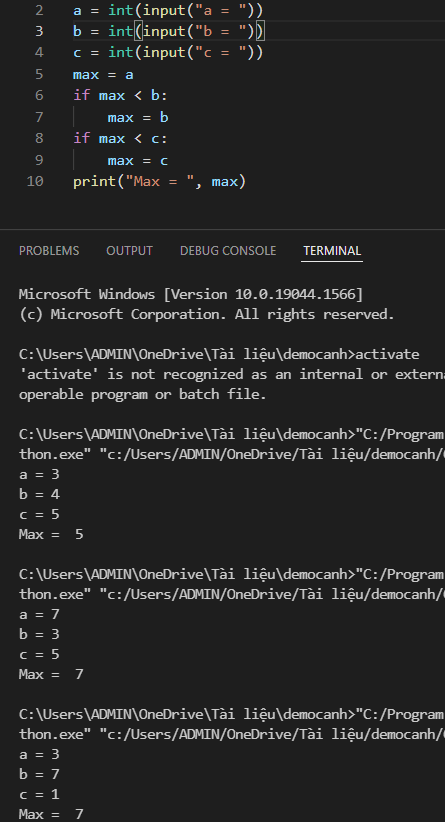Click the 'activate' is not recognized error line
Screen dimensions: 445x822
pos(232,374)
